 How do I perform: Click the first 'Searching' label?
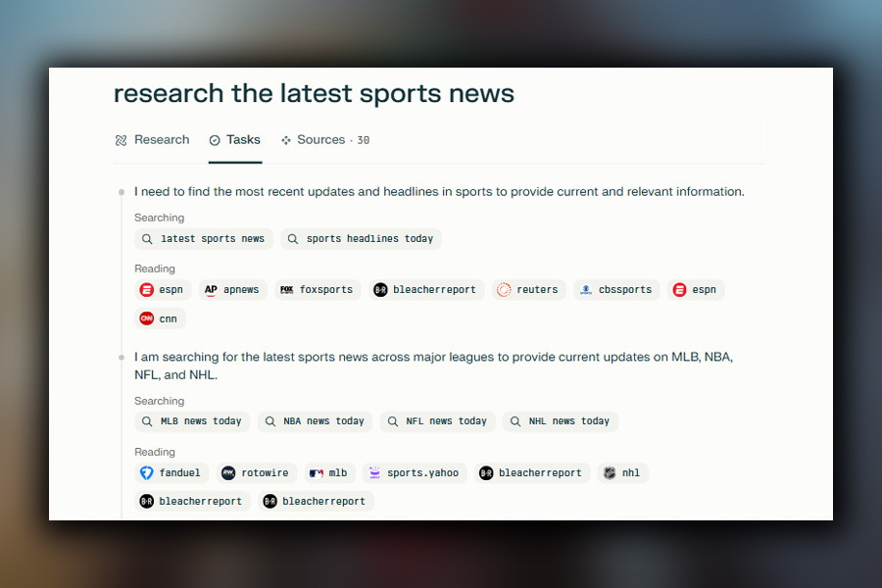[159, 218]
